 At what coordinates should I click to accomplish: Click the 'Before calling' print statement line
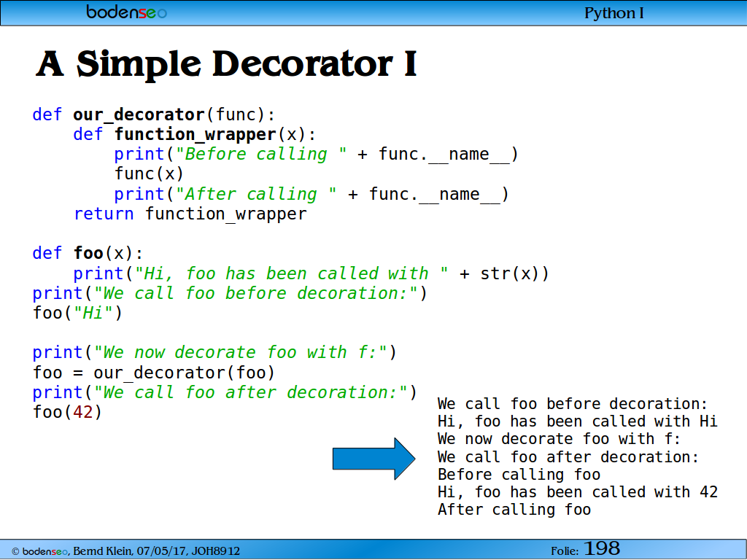tap(316, 155)
